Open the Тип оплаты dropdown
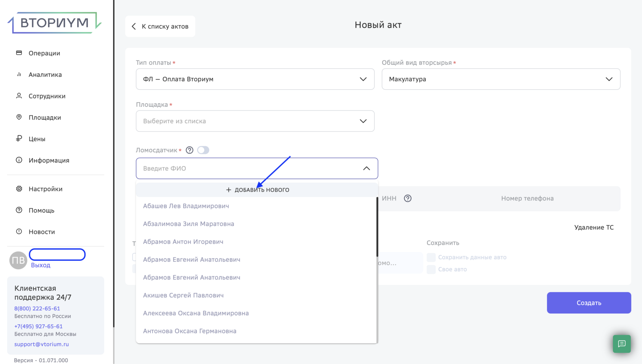The height and width of the screenshot is (364, 642). click(255, 79)
